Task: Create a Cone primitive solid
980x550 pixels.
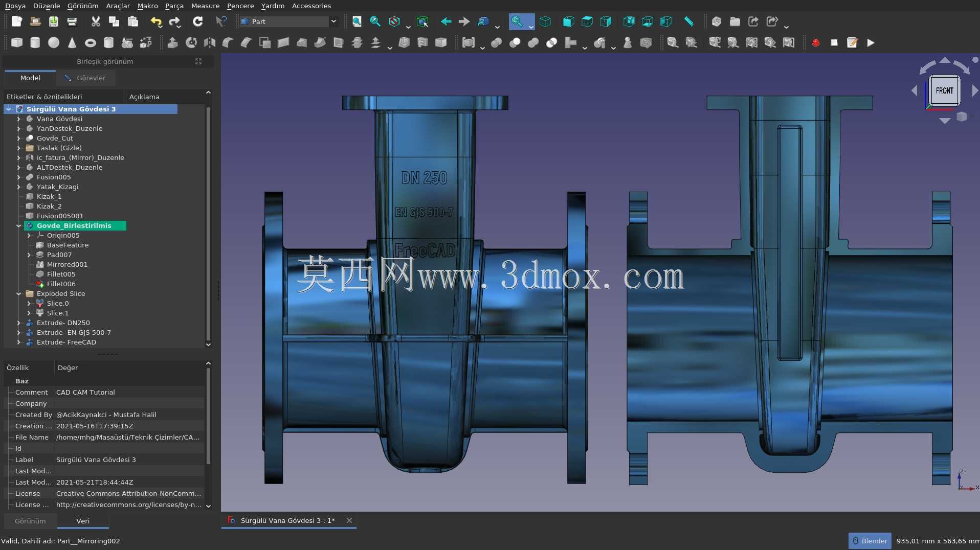Action: [72, 42]
